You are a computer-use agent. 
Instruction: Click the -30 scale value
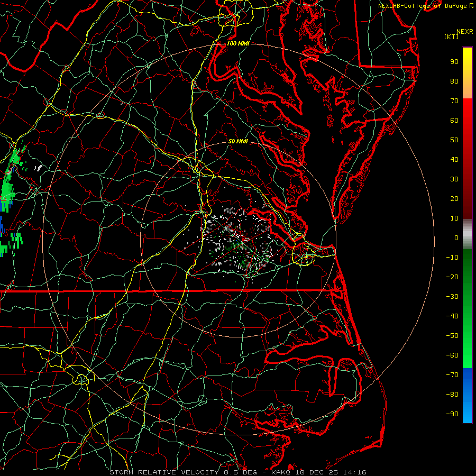point(452,297)
